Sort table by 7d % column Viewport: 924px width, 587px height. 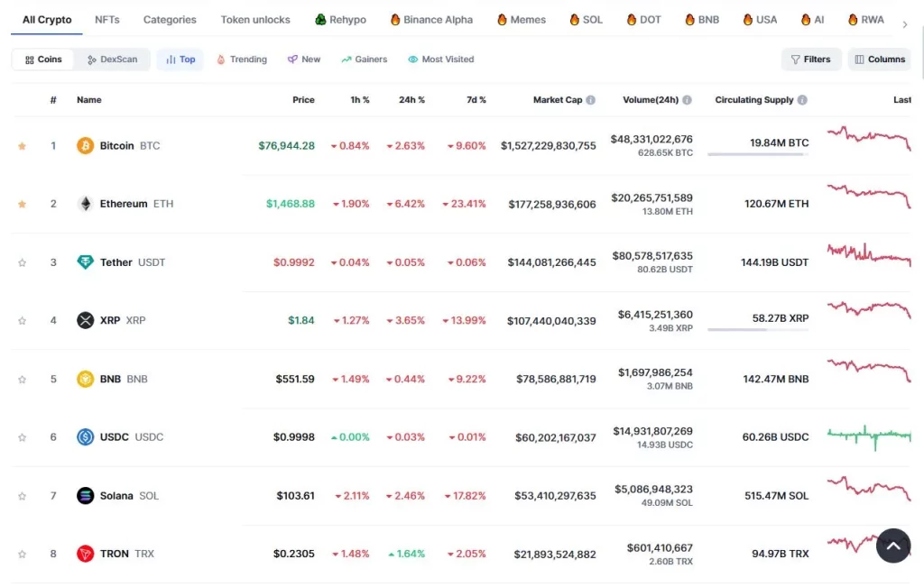pos(476,100)
